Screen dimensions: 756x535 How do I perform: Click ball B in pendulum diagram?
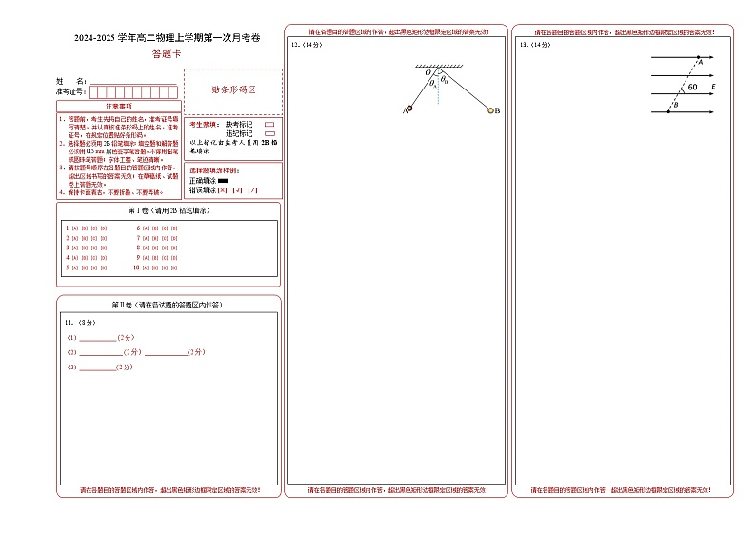click(491, 111)
